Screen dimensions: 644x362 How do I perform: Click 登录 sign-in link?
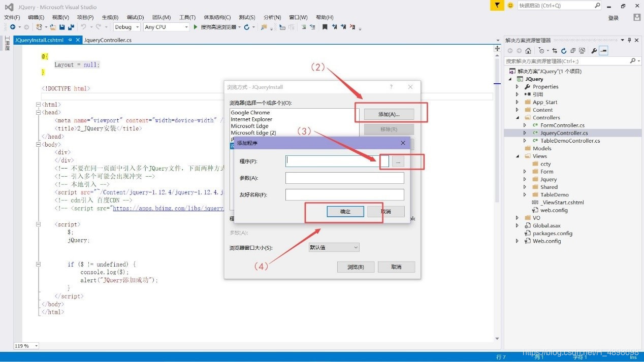(x=614, y=18)
